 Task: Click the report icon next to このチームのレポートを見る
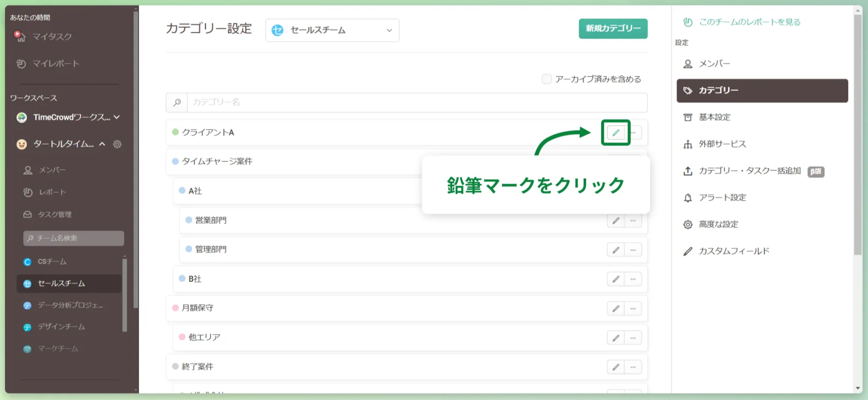click(688, 22)
